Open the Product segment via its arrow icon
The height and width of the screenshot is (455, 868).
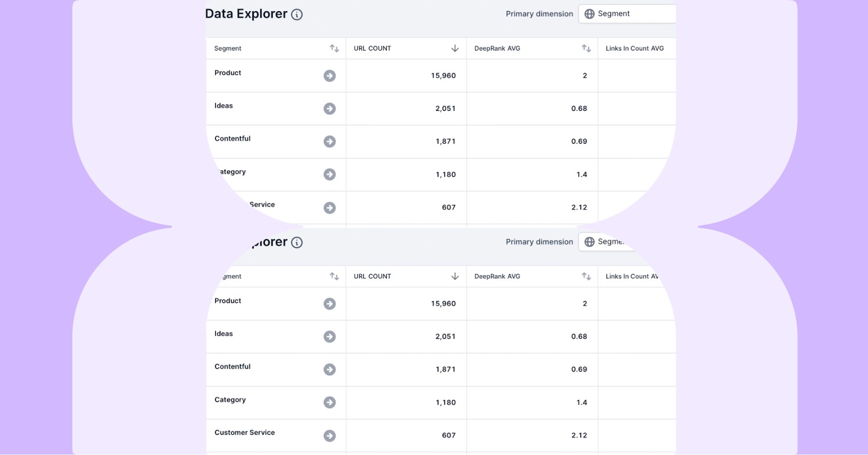(330, 76)
